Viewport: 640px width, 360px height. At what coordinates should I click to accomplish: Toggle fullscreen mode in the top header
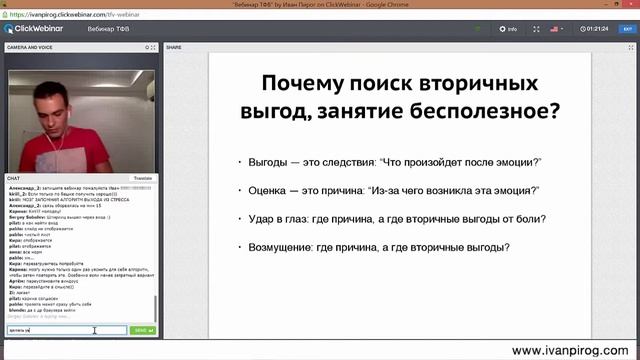[536, 29]
